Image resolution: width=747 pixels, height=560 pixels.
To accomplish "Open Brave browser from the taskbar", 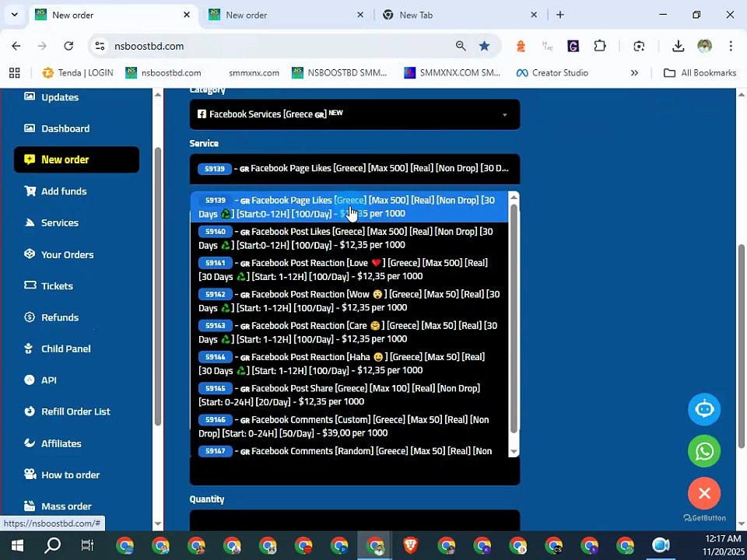I will pyautogui.click(x=410, y=545).
